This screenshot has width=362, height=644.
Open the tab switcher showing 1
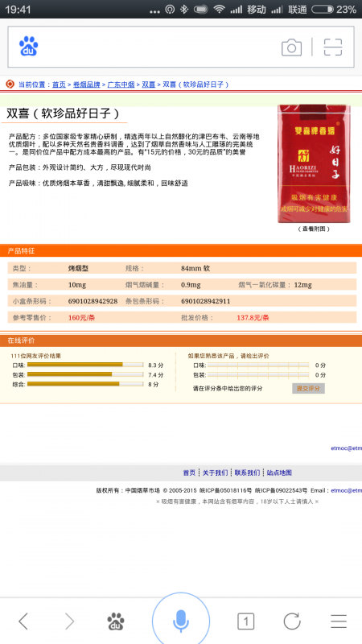245,621
